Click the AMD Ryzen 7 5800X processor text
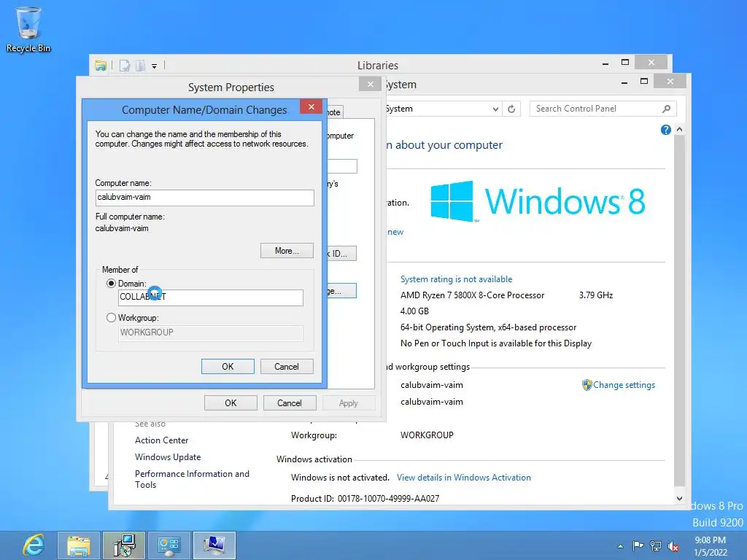The height and width of the screenshot is (560, 747). coord(472,295)
